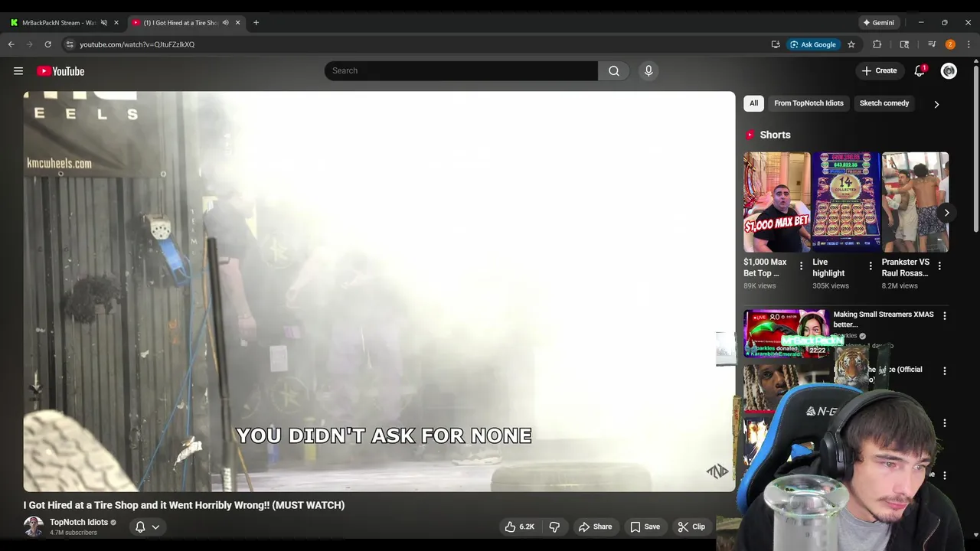Close the I Got Hired tab
This screenshot has width=980, height=551.
[x=237, y=23]
